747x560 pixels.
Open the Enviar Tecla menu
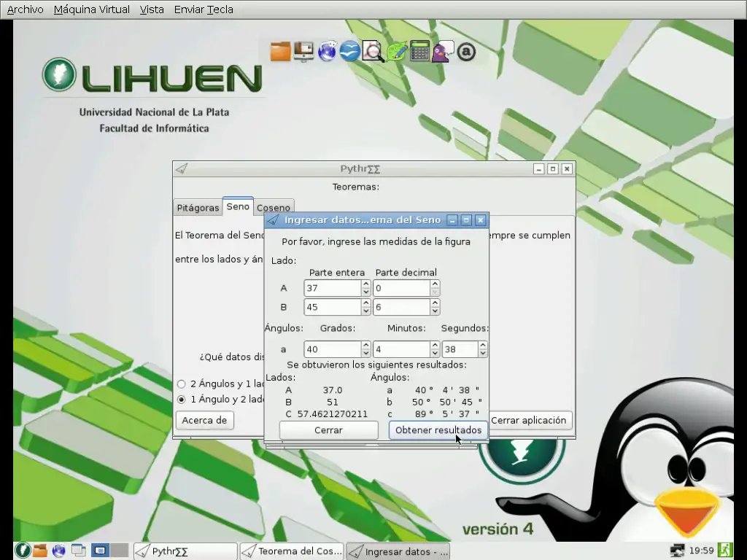click(x=204, y=9)
